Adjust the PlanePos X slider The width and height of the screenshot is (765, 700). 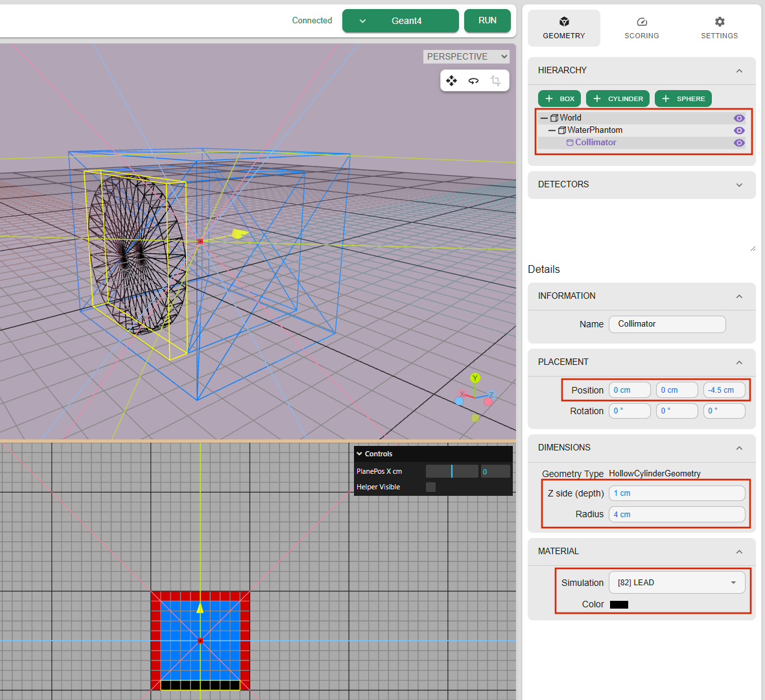452,471
